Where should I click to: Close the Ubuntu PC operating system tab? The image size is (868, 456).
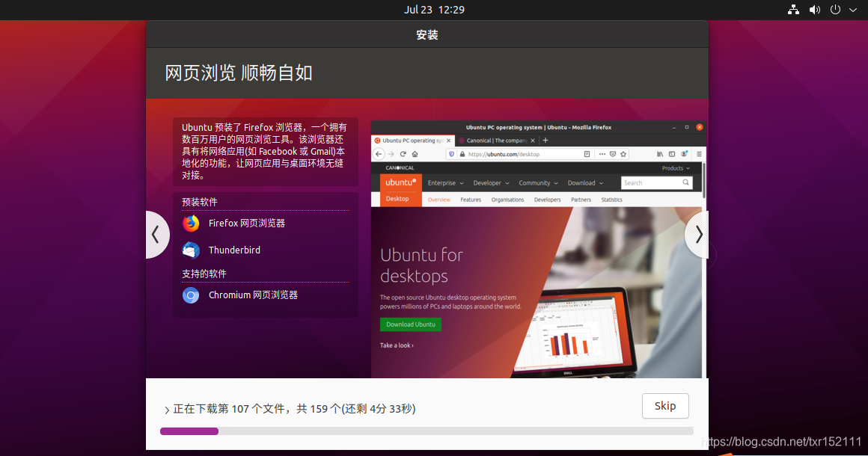click(x=448, y=141)
